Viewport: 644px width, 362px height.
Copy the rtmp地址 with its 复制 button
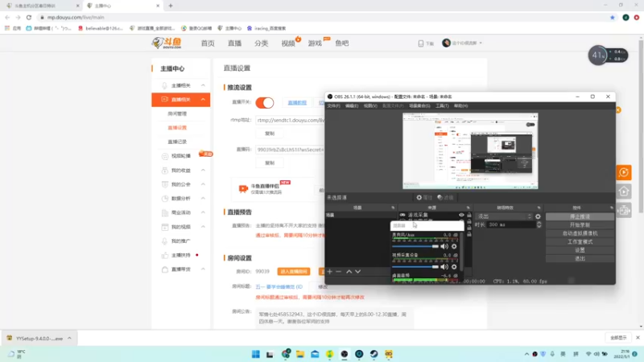[270, 134]
